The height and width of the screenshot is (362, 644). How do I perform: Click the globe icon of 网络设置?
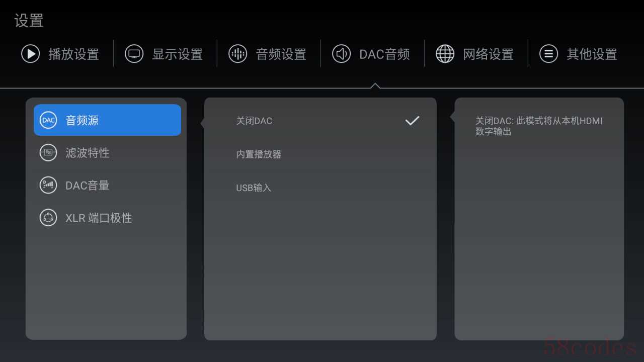pyautogui.click(x=445, y=54)
